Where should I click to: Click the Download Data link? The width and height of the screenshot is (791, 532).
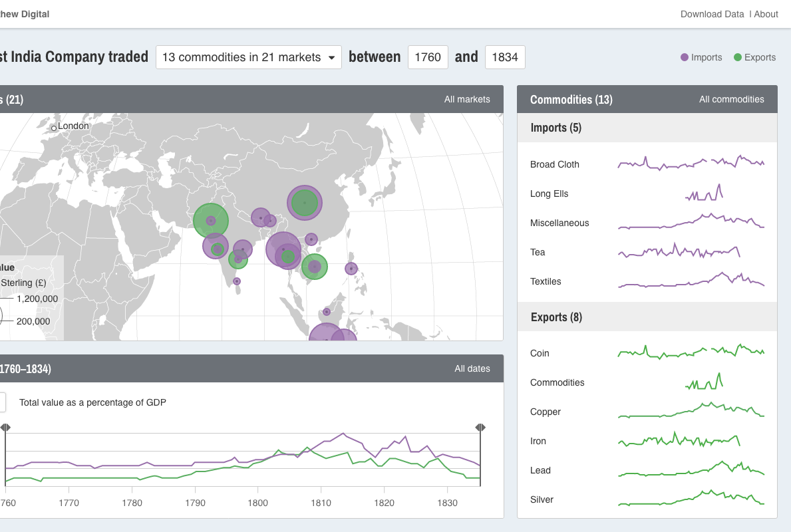coord(712,14)
